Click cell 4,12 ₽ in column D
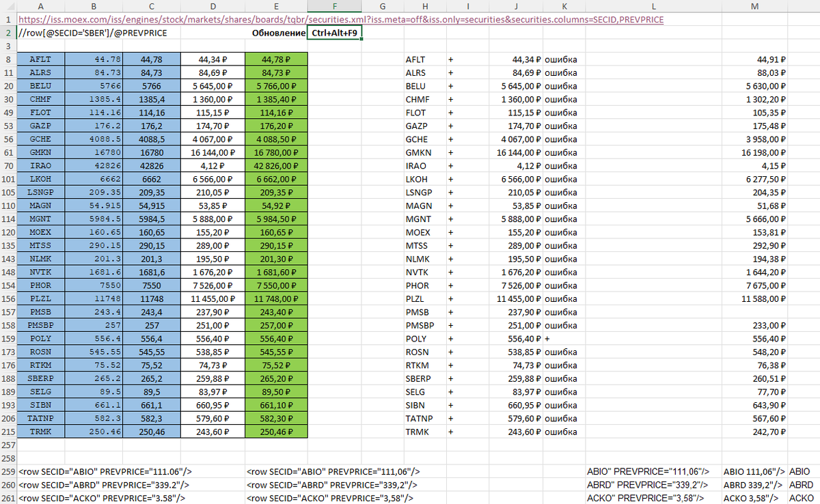The width and height of the screenshot is (820, 504). click(213, 167)
